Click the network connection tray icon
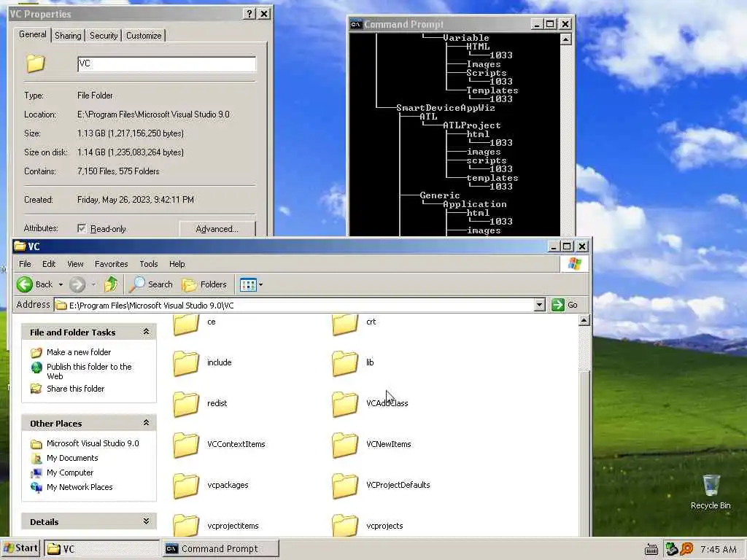 [x=672, y=549]
